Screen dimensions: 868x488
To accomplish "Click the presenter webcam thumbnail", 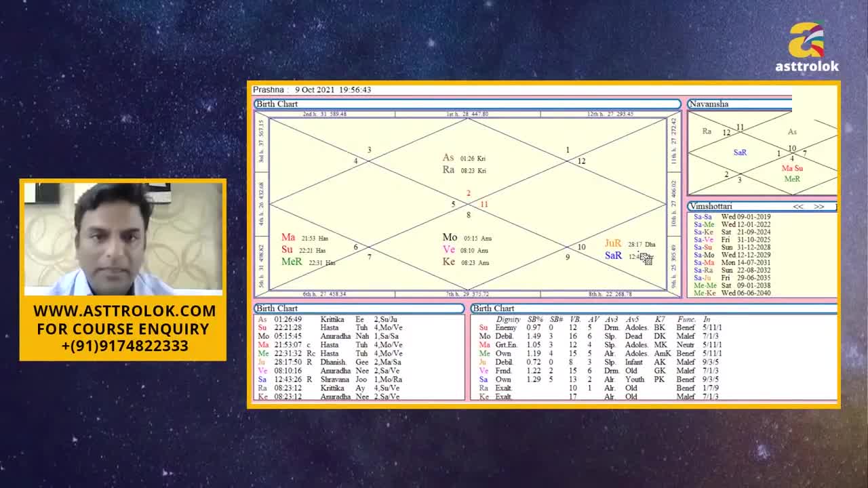I will click(x=123, y=239).
